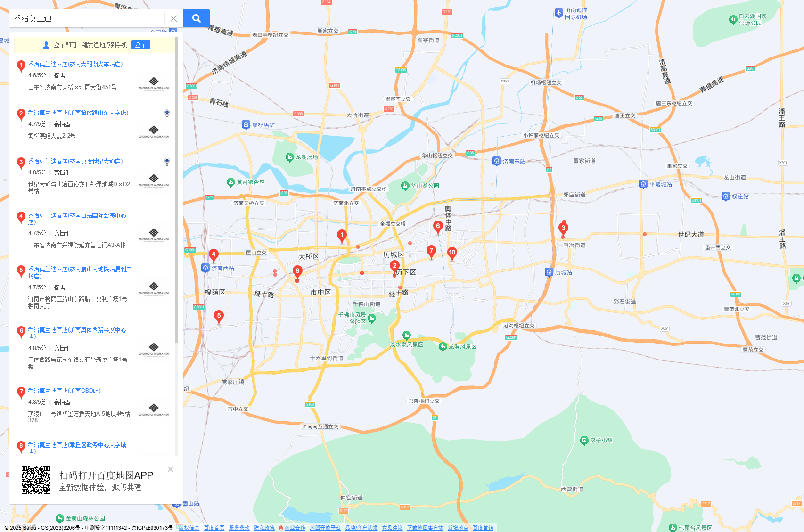Click red marker 2 near 历下区
The height and width of the screenshot is (532, 804).
pyautogui.click(x=394, y=267)
